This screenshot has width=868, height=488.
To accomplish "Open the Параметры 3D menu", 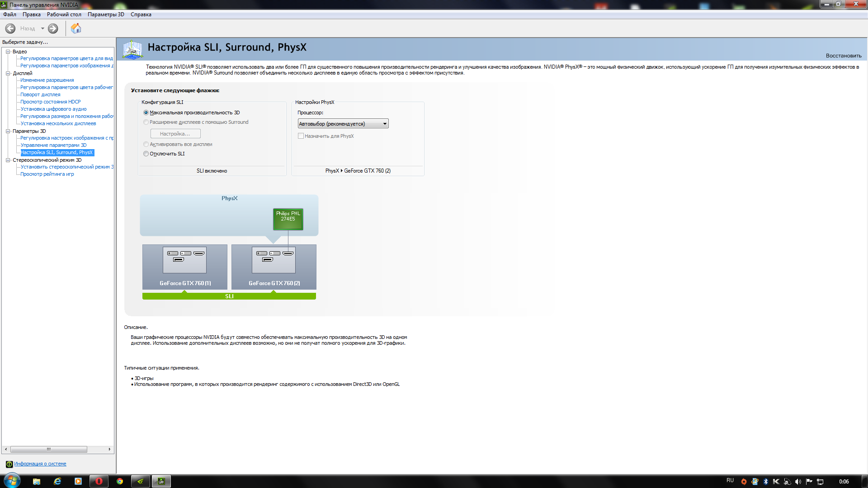I will tap(106, 14).
